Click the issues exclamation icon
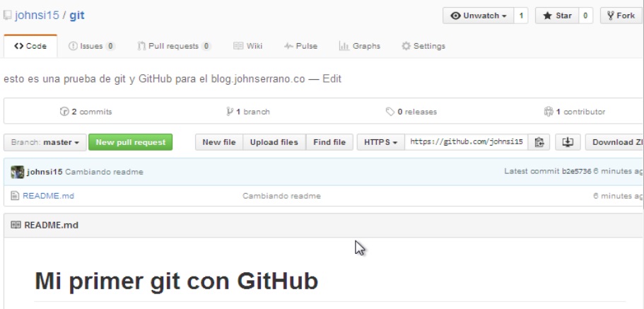Image resolution: width=644 pixels, height=309 pixels. click(73, 46)
